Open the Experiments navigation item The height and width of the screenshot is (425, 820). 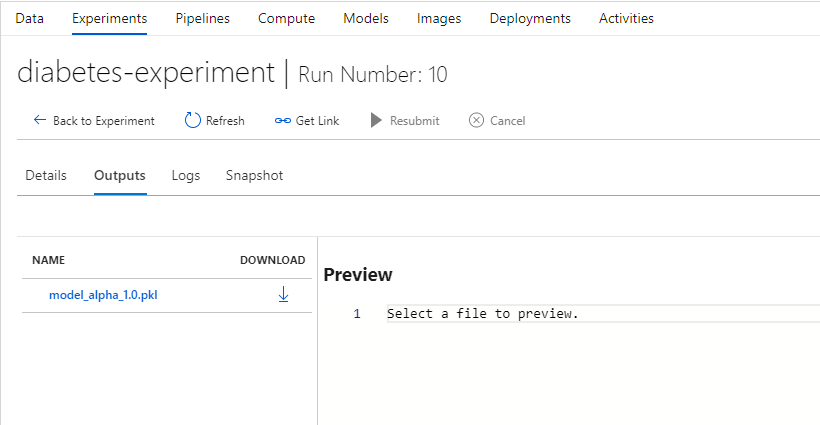(x=110, y=18)
